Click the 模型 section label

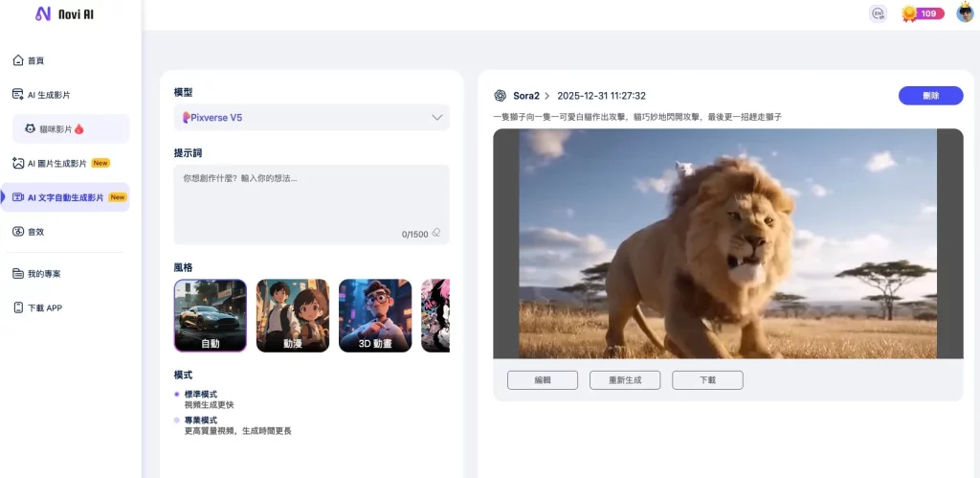pos(183,92)
